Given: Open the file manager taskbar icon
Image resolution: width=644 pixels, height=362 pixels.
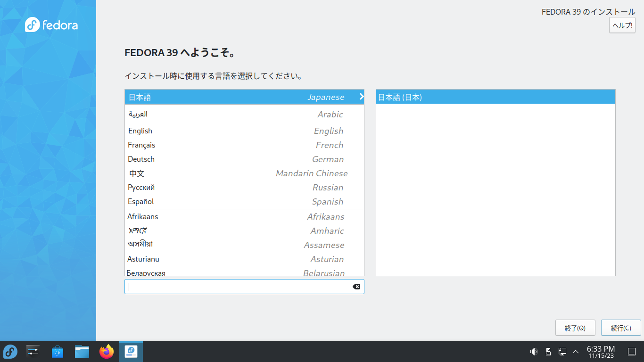Looking at the screenshot, I should click(x=82, y=352).
